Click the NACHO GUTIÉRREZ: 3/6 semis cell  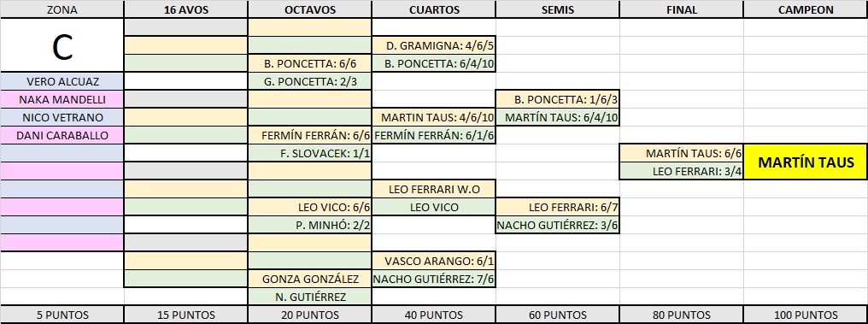pos(558,226)
